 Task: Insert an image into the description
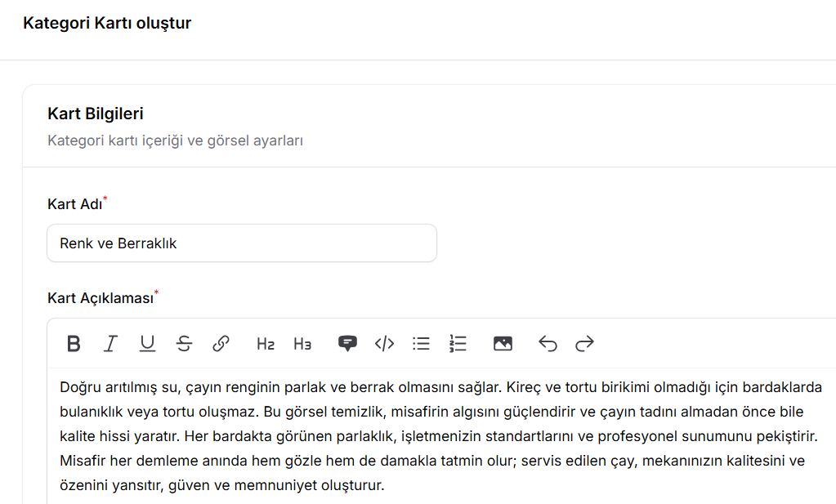click(x=503, y=343)
